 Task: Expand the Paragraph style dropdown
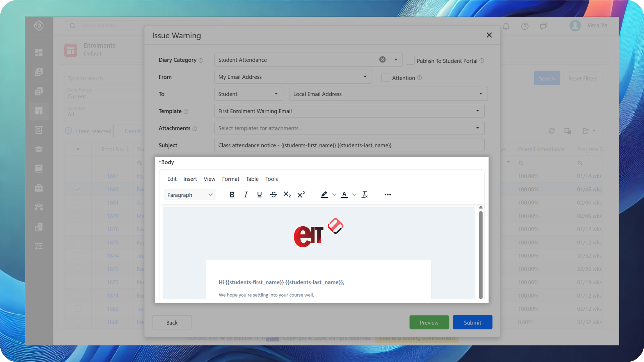[190, 195]
